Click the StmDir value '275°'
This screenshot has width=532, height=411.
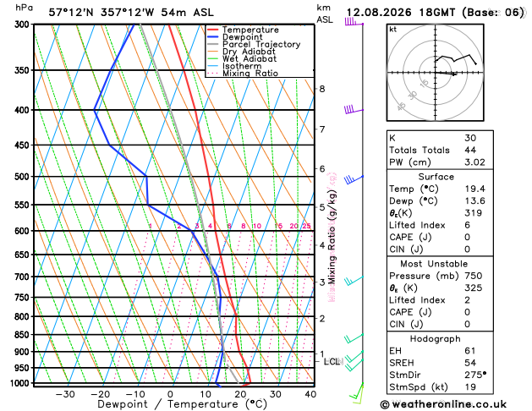pyautogui.click(x=475, y=375)
